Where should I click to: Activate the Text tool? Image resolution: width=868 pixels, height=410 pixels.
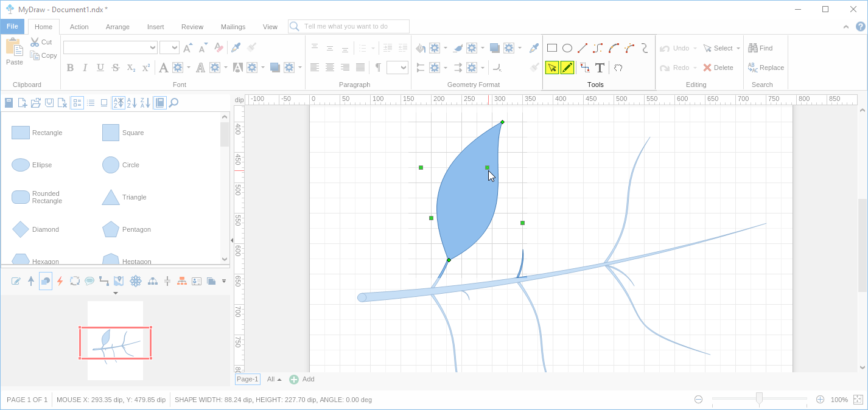point(600,68)
